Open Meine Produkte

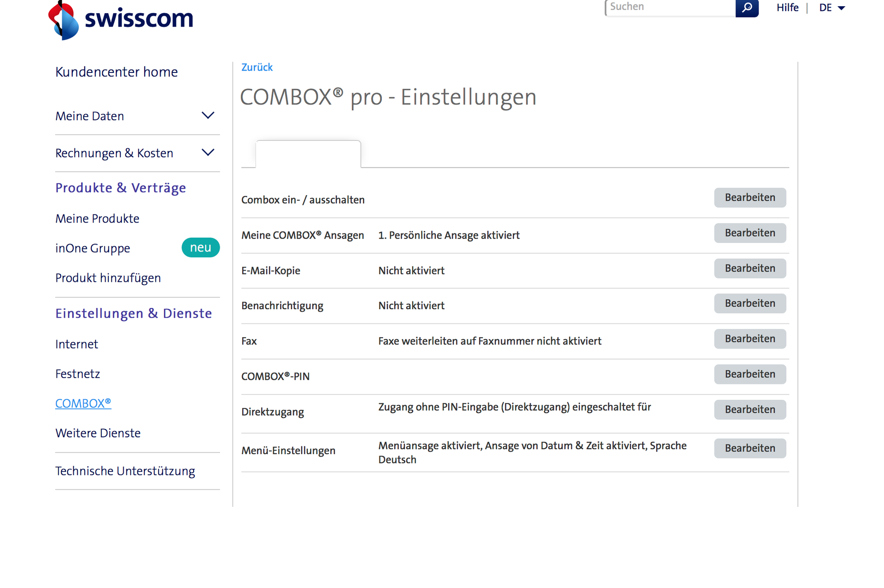tap(97, 218)
